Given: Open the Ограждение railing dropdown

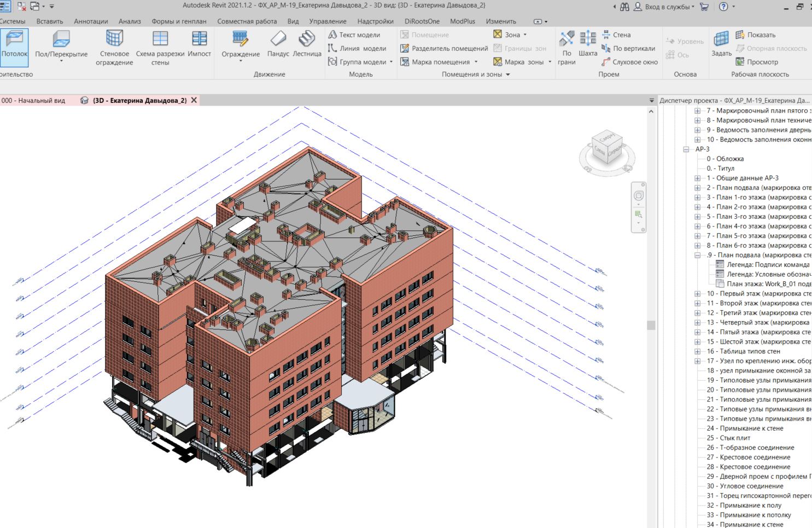Looking at the screenshot, I should (241, 61).
